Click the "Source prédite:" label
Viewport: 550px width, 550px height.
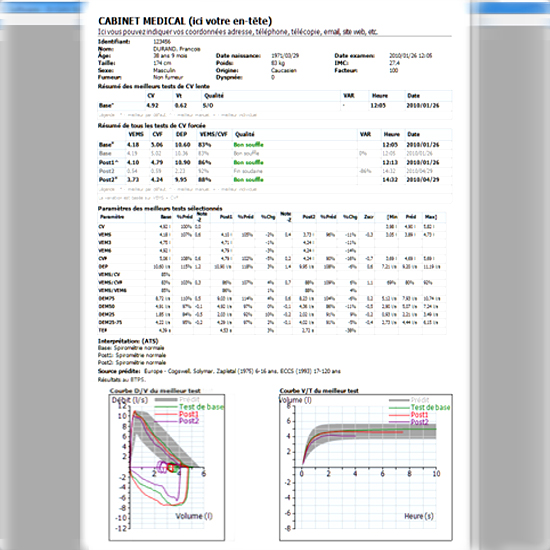(x=119, y=371)
